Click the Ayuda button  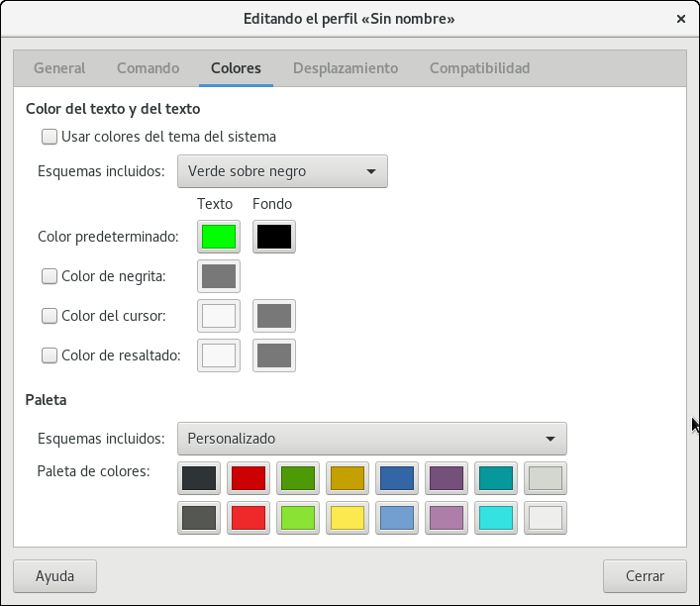coord(55,575)
